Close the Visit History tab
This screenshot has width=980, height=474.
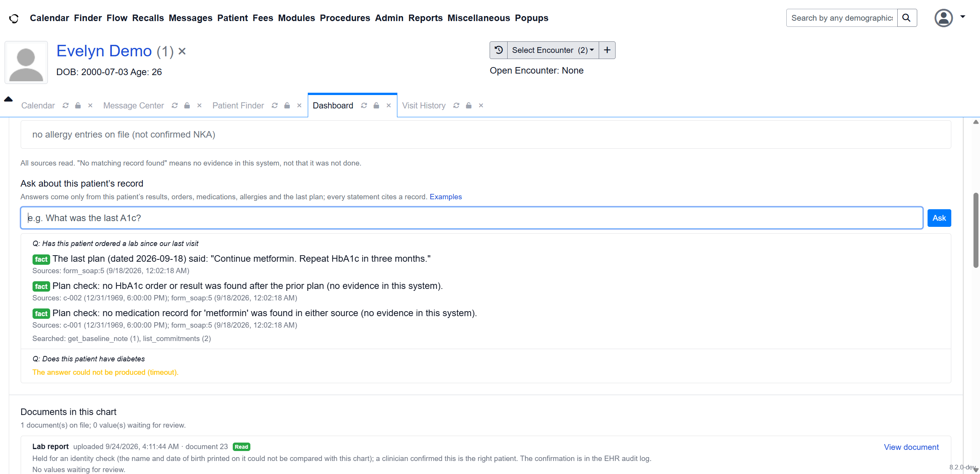481,105
